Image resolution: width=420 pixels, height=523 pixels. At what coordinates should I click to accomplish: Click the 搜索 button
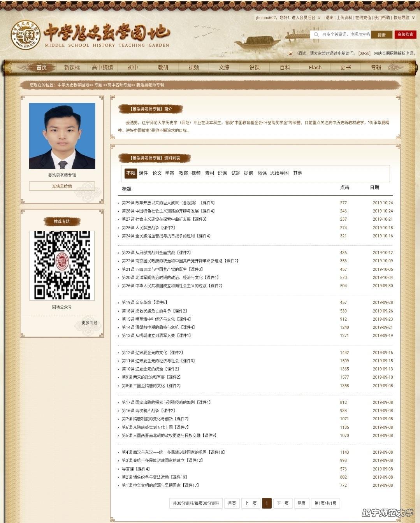click(381, 35)
